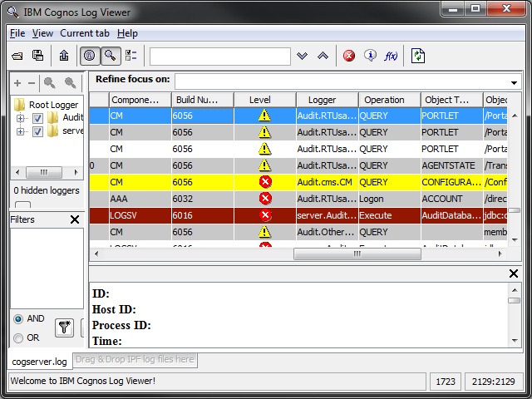Image resolution: width=532 pixels, height=399 pixels.
Task: Click the logger tree scroll right arrow
Action: click(76, 172)
